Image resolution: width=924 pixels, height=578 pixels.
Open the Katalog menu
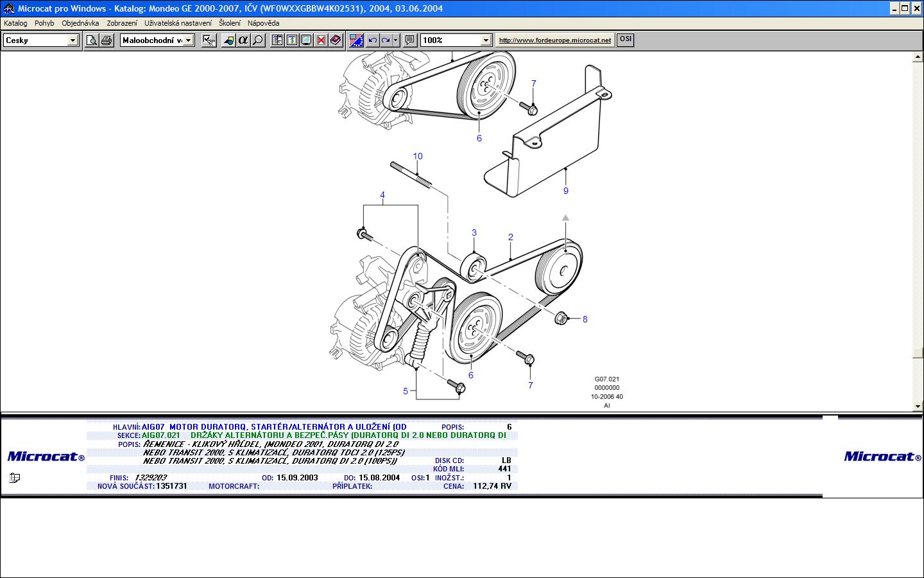(15, 23)
